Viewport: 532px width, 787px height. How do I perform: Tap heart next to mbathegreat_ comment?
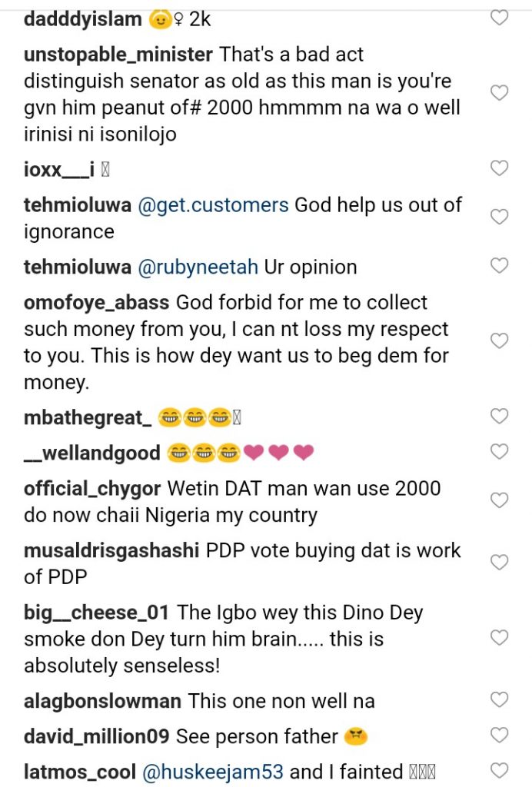point(500,417)
